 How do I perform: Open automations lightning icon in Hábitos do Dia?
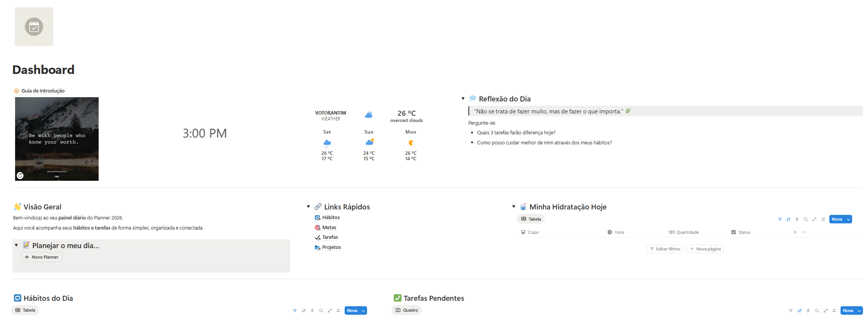(x=312, y=311)
